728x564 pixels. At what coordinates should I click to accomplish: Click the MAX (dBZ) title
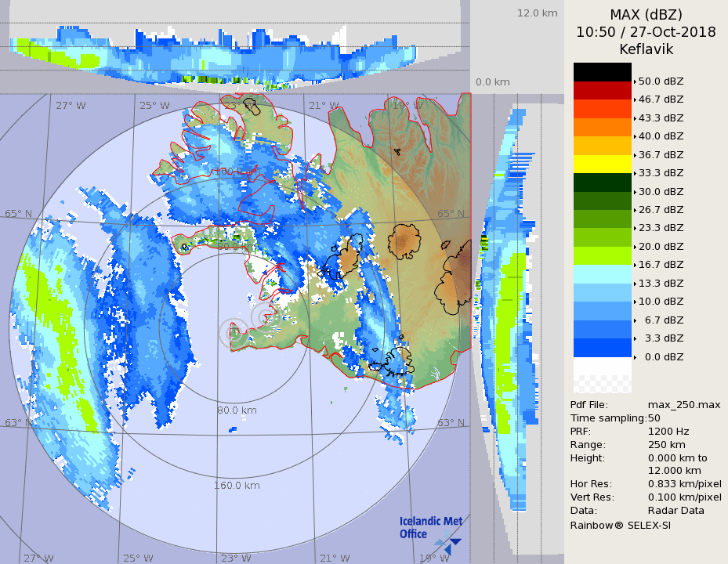[x=646, y=15]
